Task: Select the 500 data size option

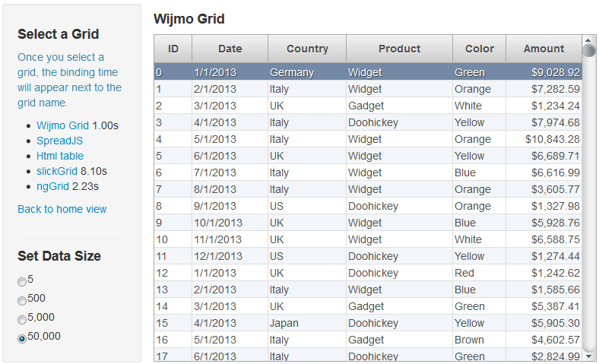Action: click(x=22, y=301)
